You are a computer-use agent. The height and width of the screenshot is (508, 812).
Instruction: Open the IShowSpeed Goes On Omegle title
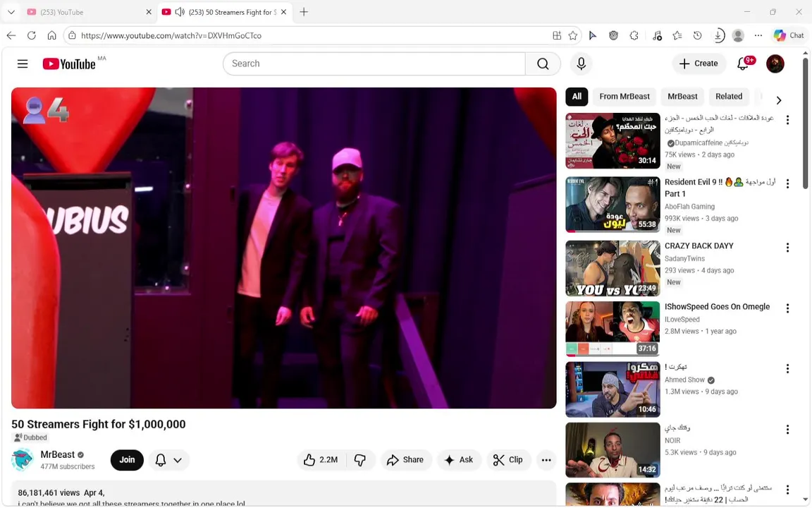pyautogui.click(x=718, y=307)
